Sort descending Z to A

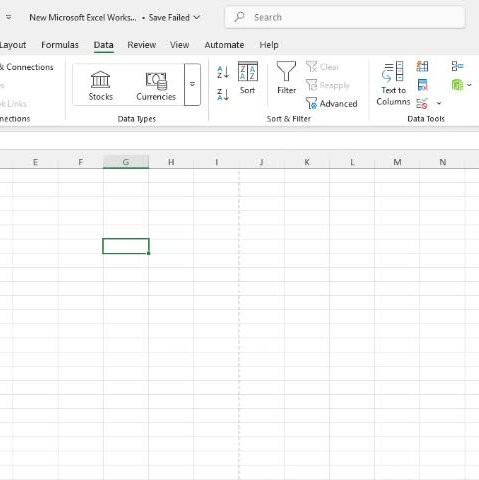point(223,95)
